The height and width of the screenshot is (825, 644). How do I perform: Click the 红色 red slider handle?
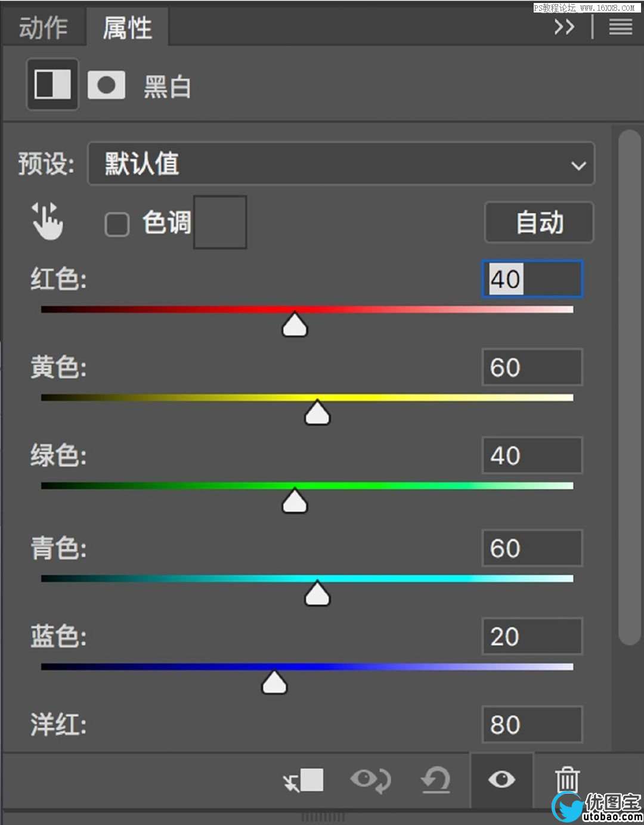tap(295, 325)
